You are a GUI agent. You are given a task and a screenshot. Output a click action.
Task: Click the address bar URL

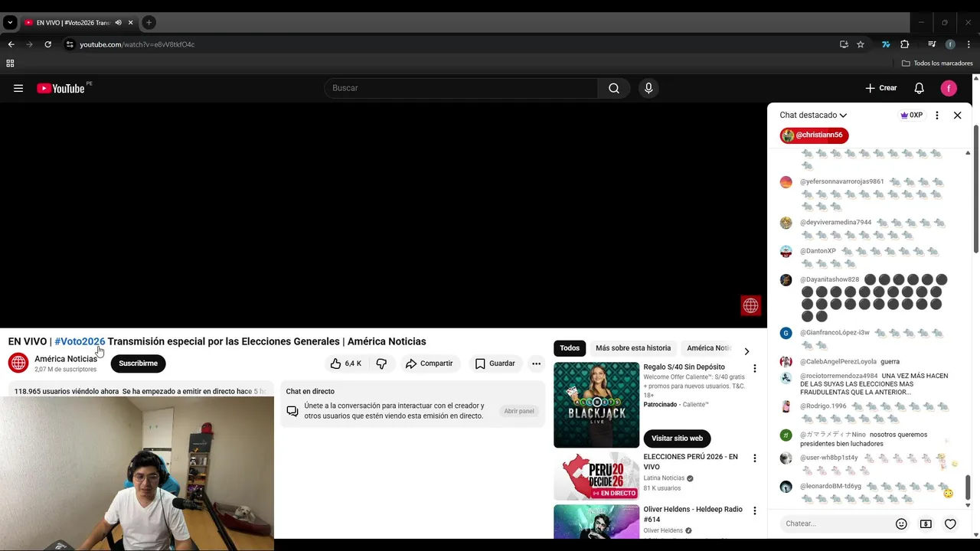pos(137,44)
